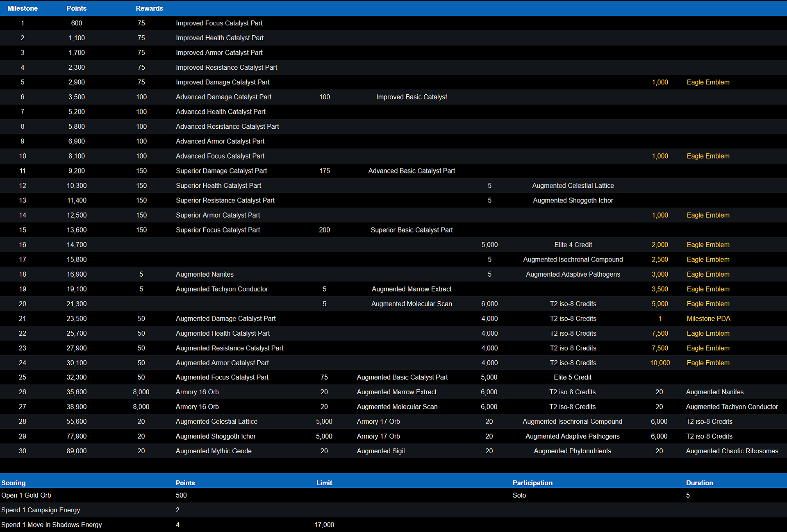Click 'Advanced Resistance Catalyst Part' cell

(227, 127)
